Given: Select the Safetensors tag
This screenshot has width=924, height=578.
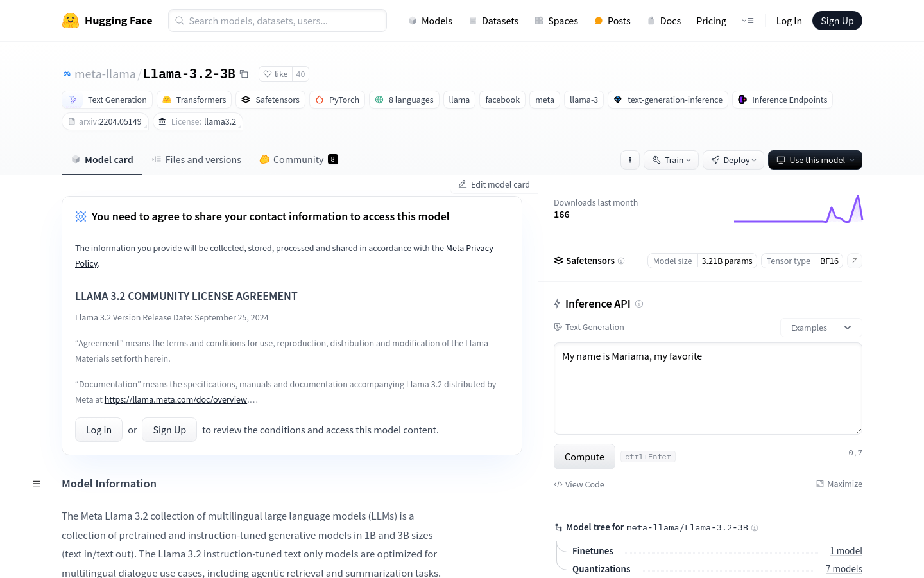Looking at the screenshot, I should pyautogui.click(x=270, y=100).
